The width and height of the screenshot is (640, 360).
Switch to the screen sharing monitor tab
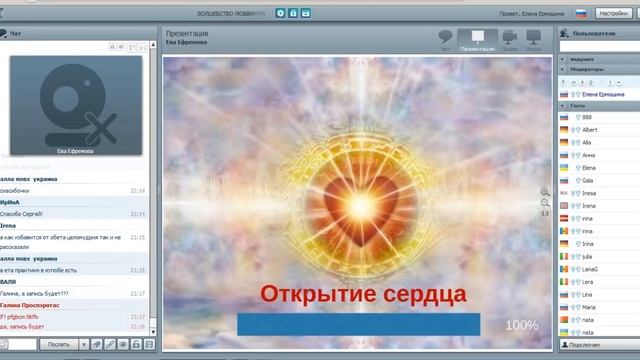click(533, 40)
